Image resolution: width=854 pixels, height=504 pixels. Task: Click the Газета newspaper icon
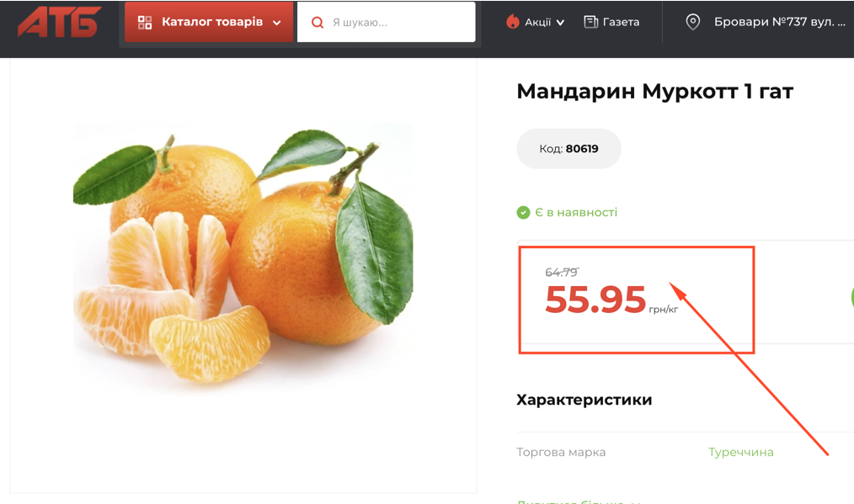click(x=591, y=22)
